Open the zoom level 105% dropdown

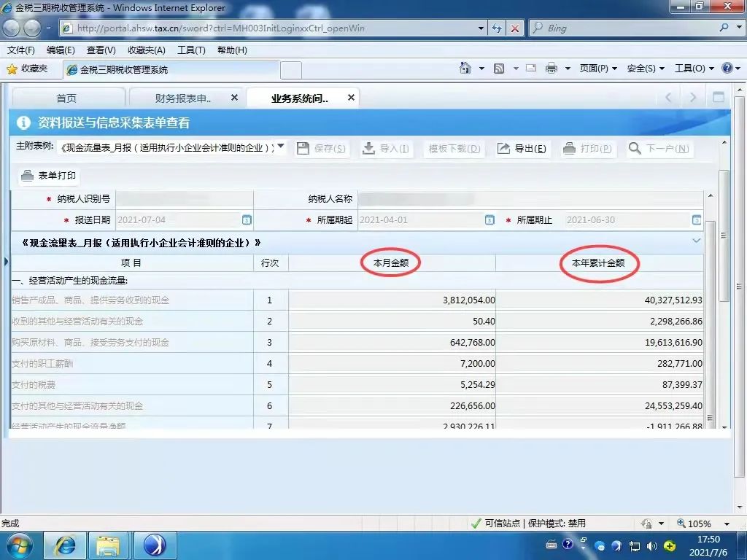(x=727, y=524)
